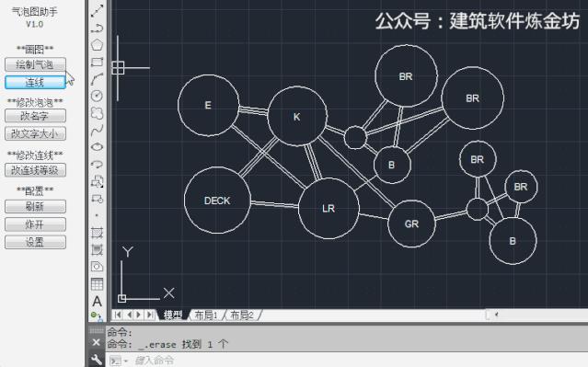Click the 改文字大小 button
Screen dimensions: 588x367
[x=35, y=133]
